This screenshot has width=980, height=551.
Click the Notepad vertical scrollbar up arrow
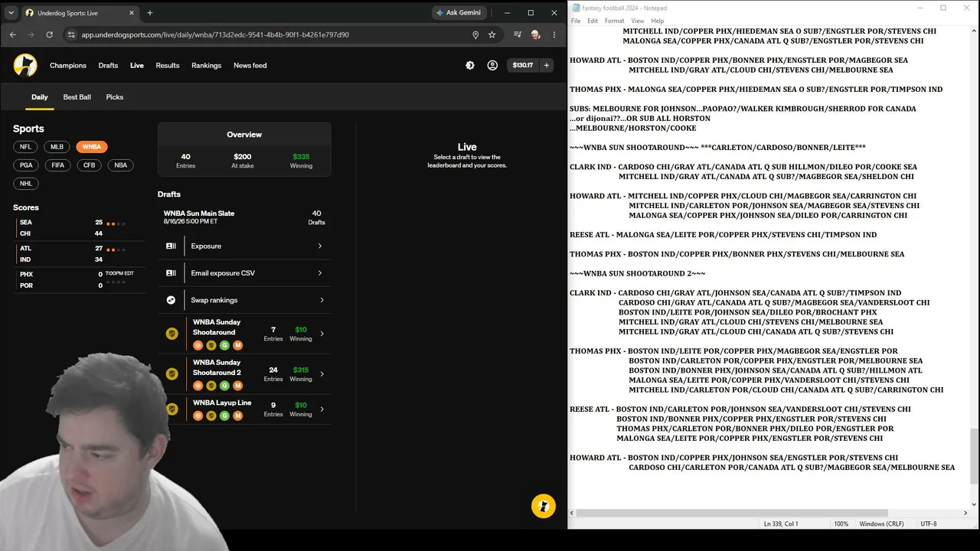click(x=974, y=31)
